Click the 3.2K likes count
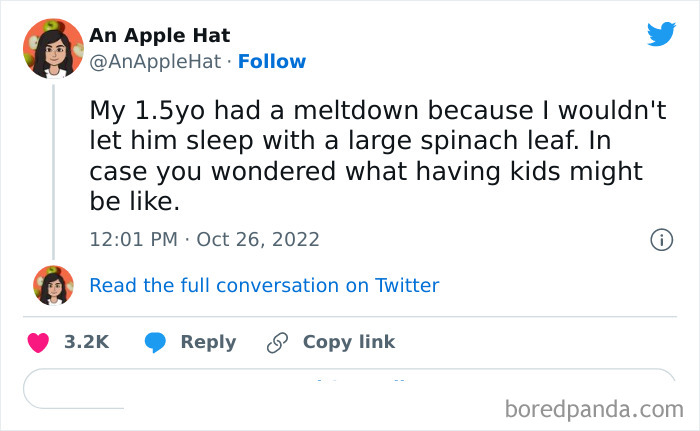 point(86,342)
